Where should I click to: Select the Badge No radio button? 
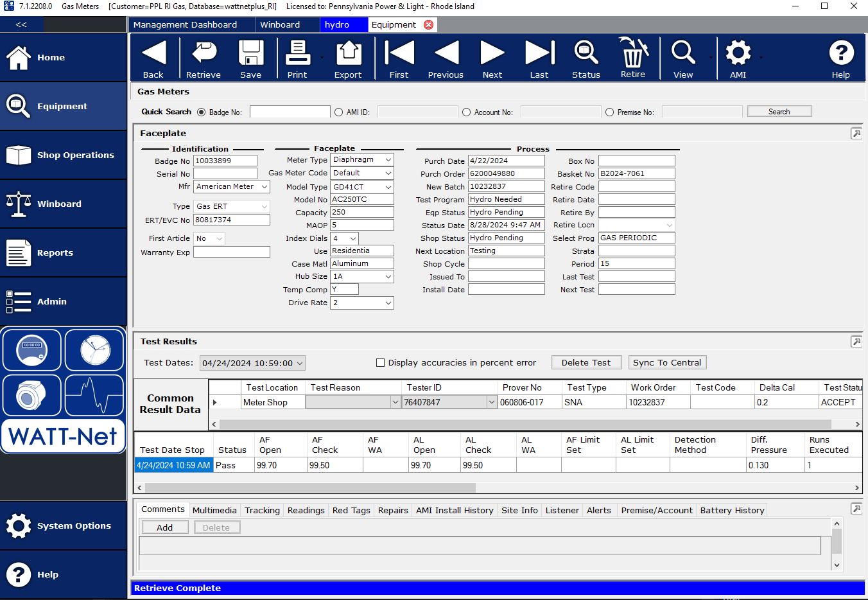click(202, 112)
